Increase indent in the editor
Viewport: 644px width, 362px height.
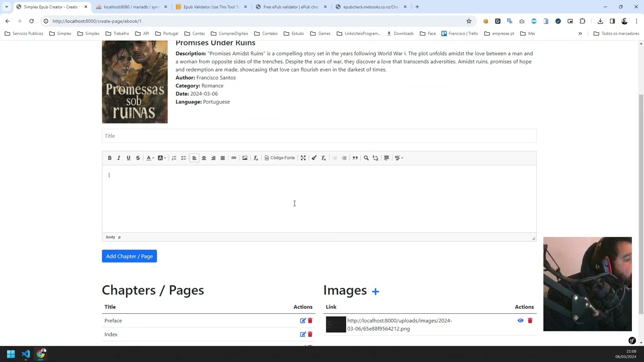(x=344, y=158)
